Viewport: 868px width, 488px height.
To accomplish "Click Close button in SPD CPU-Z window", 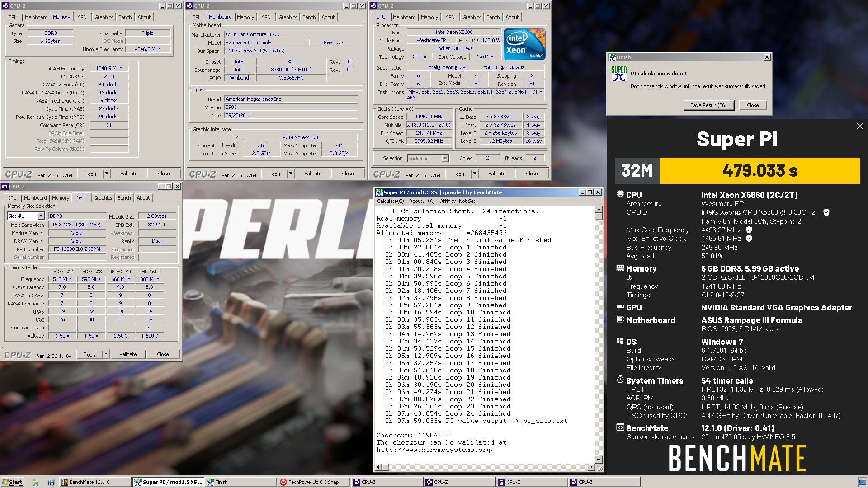I will point(163,354).
